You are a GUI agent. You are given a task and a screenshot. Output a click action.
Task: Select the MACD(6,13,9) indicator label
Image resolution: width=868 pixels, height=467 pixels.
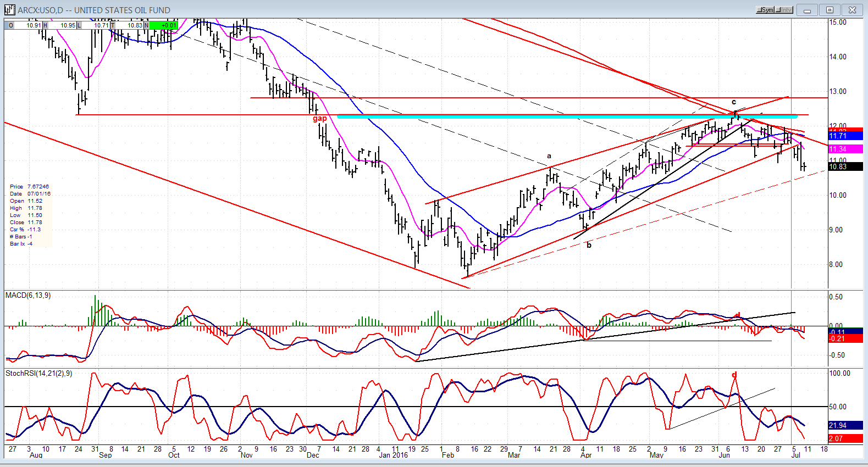click(x=28, y=296)
